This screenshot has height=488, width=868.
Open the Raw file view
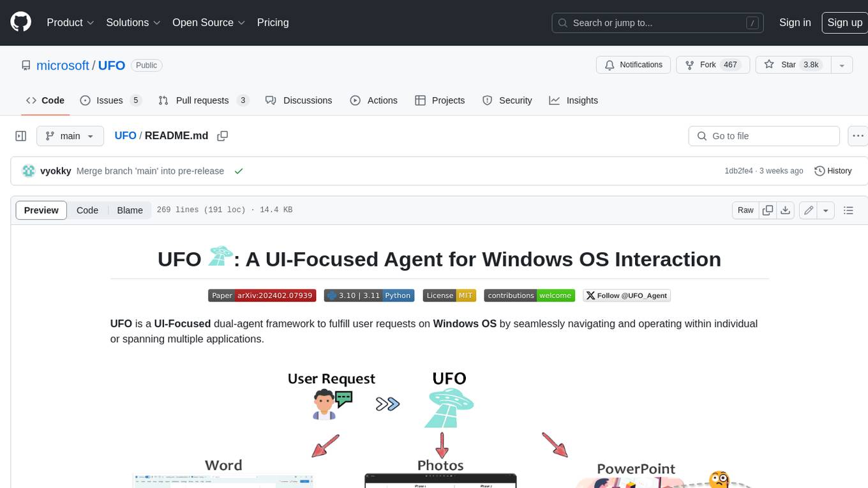(745, 210)
